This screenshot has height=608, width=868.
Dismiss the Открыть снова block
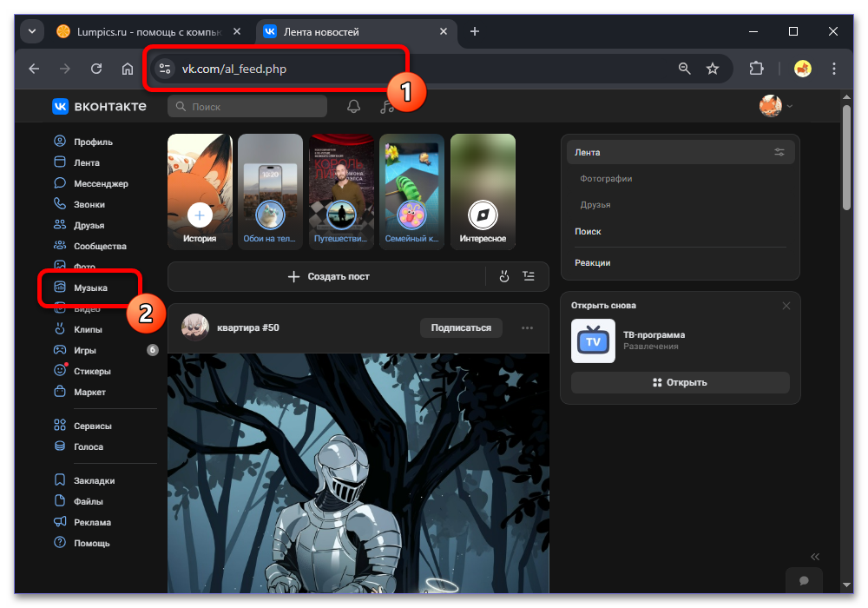(x=786, y=306)
